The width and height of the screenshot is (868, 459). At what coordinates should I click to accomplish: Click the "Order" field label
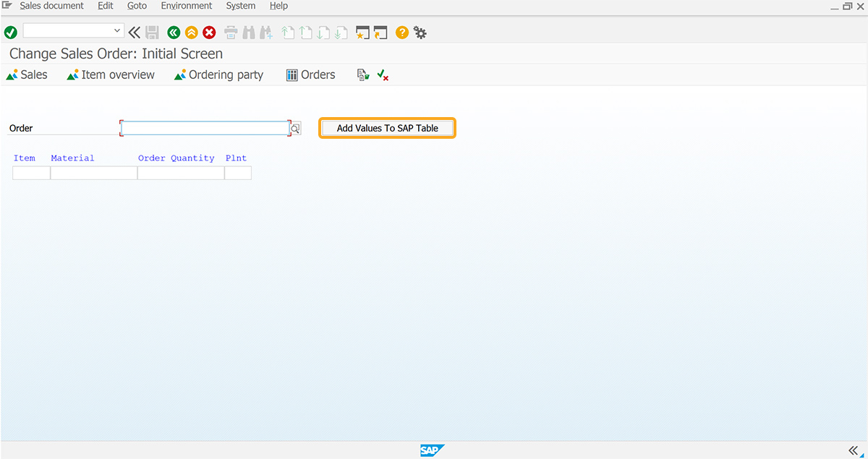(x=21, y=128)
